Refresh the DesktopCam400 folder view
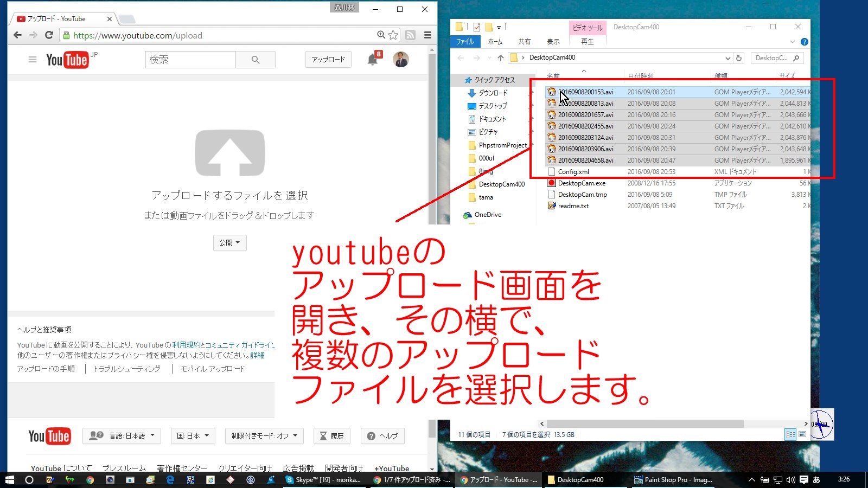Viewport: 868px width, 488px height. (739, 57)
